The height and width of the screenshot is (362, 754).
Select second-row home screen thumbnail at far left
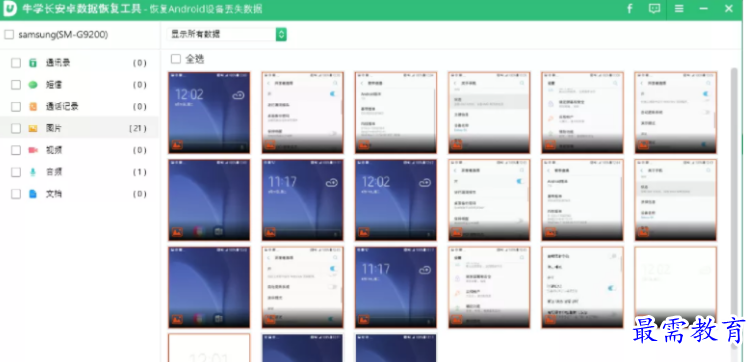209,200
